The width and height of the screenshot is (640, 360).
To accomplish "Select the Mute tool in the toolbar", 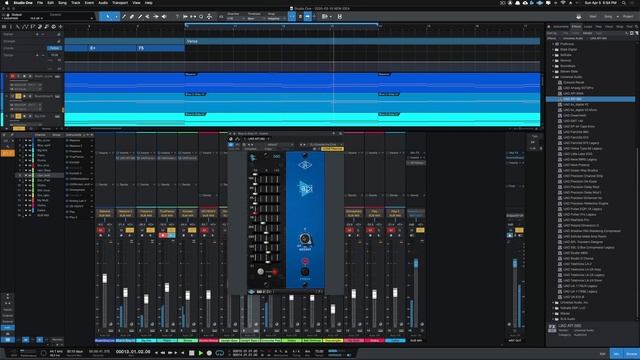I will (x=147, y=17).
